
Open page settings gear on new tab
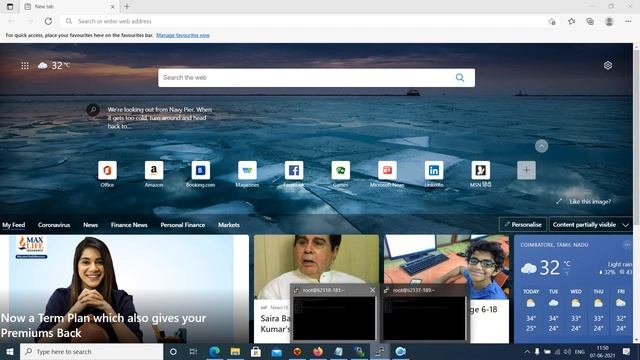(608, 65)
